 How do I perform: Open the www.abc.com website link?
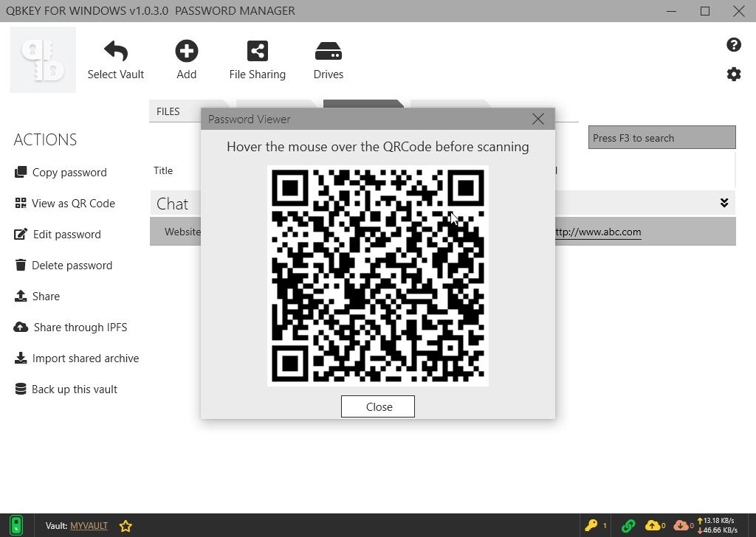coord(598,232)
